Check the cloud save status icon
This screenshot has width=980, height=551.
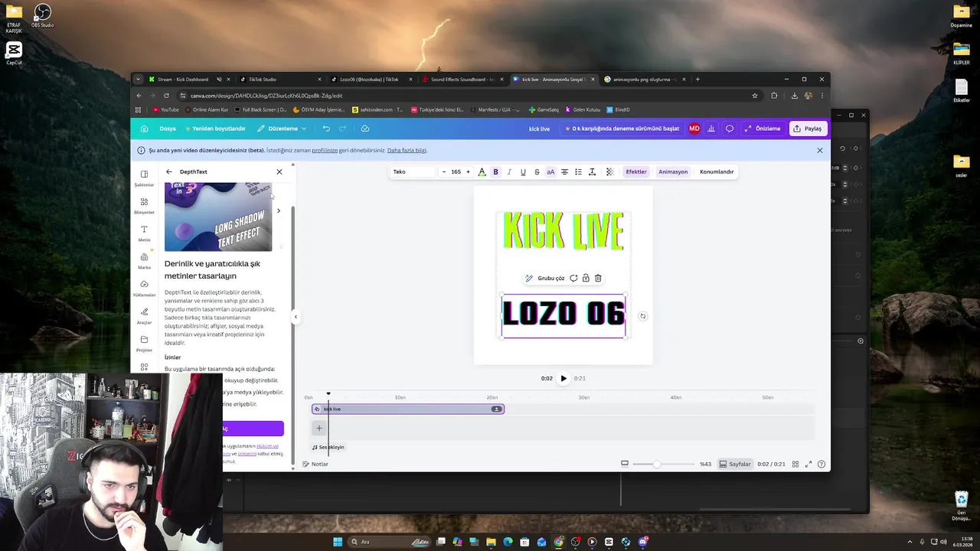point(365,129)
